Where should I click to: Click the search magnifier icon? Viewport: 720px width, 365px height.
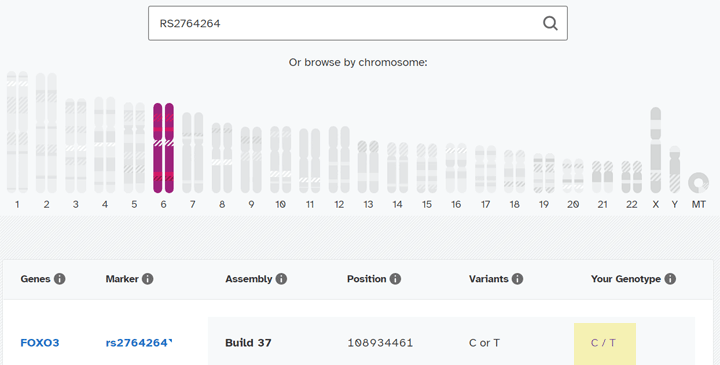point(550,23)
